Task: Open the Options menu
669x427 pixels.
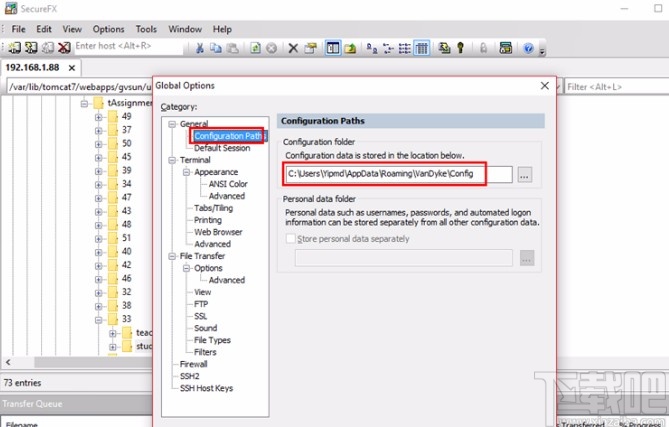Action: tap(109, 29)
